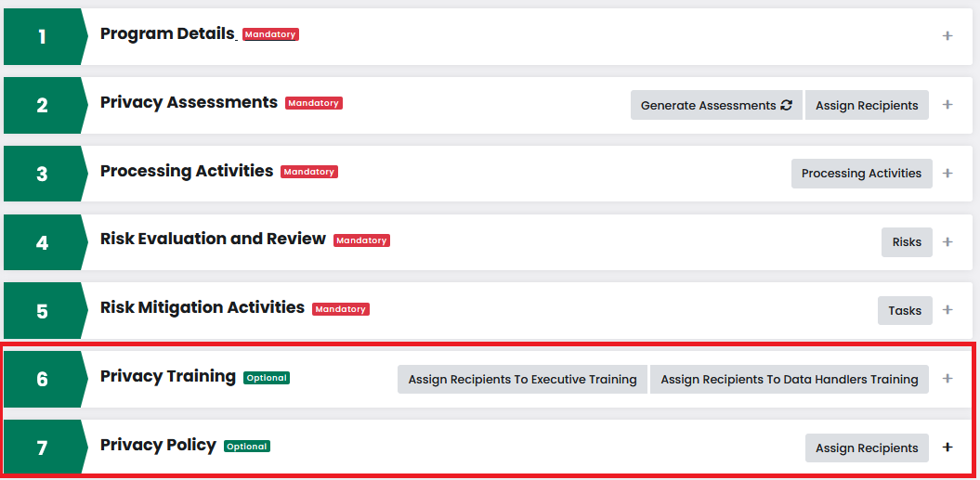Click Assign Recipients in Privacy Assessments row
The width and height of the screenshot is (980, 480).
point(867,105)
